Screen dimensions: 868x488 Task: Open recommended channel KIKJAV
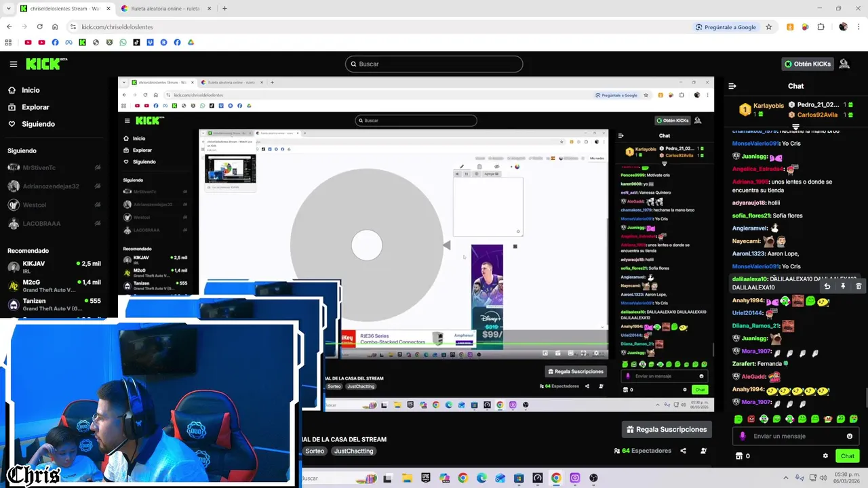click(x=54, y=266)
